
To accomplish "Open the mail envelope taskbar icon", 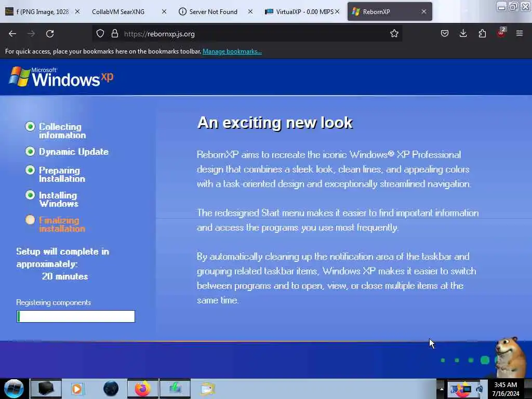I will pyautogui.click(x=208, y=389).
